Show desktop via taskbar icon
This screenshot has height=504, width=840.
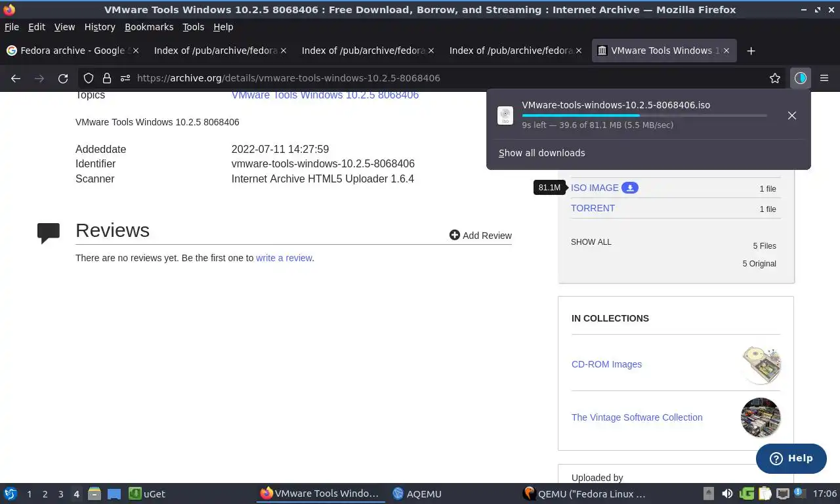(114, 493)
